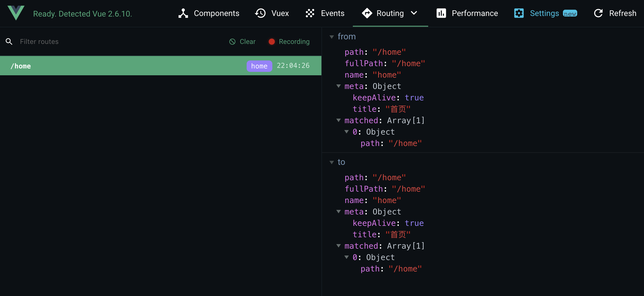
Task: Collapse matched Array under from
Action: [339, 120]
